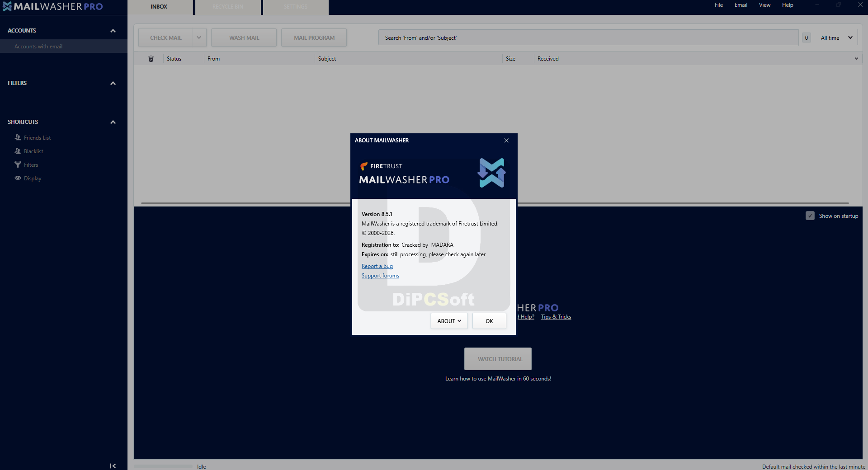
Task: Click the 'Expires on' line in About dialog
Action: [424, 254]
